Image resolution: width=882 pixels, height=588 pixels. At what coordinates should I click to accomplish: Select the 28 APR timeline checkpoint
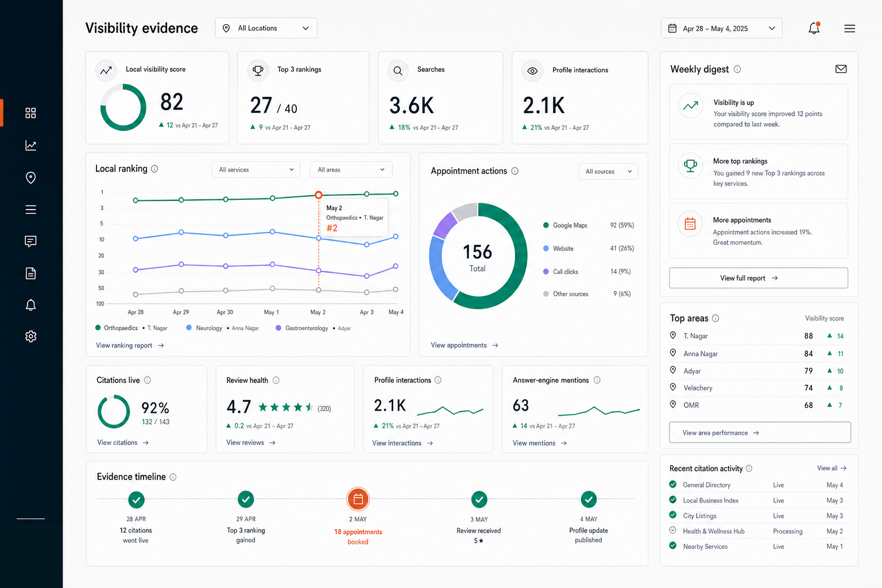pos(136,500)
